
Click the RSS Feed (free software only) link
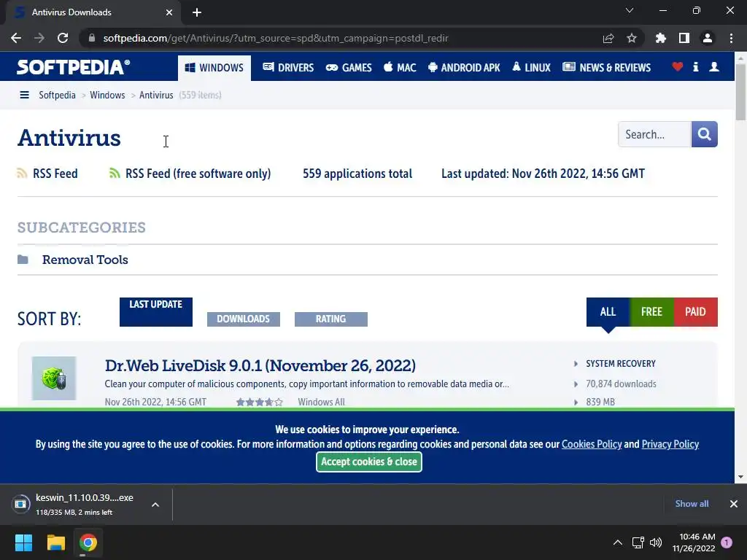198,174
